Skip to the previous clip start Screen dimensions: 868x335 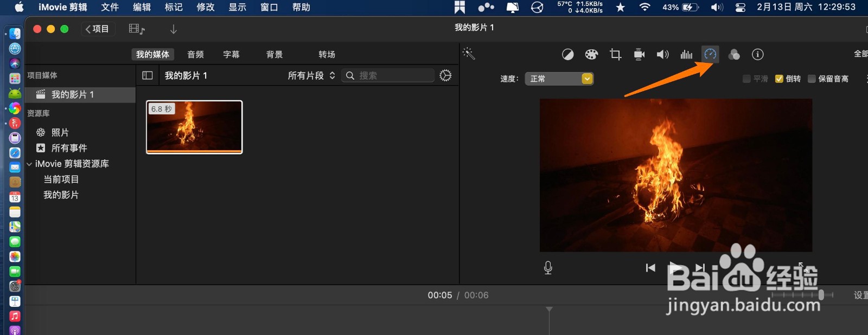pyautogui.click(x=650, y=268)
